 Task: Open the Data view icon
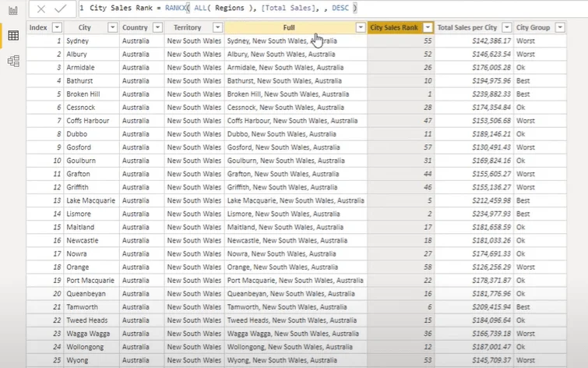point(13,36)
